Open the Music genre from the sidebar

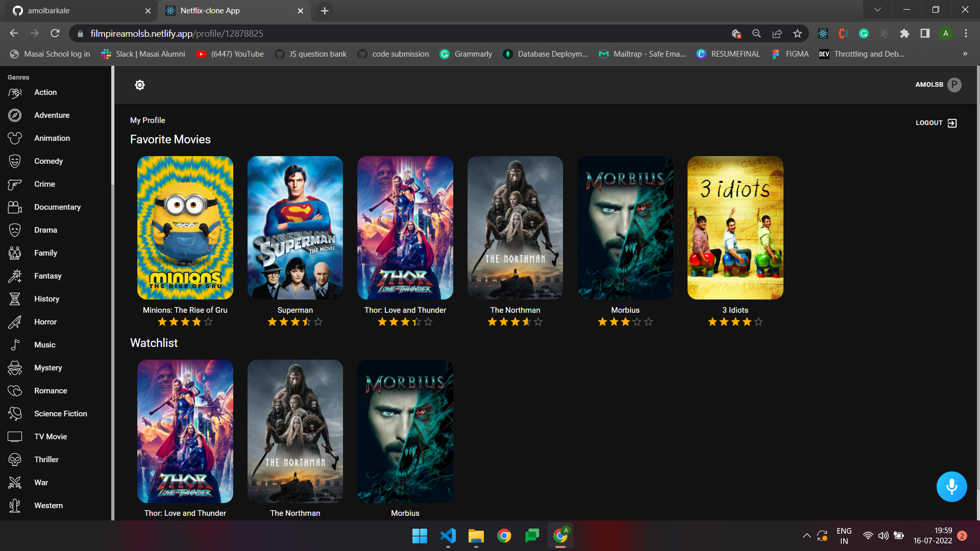click(x=44, y=344)
